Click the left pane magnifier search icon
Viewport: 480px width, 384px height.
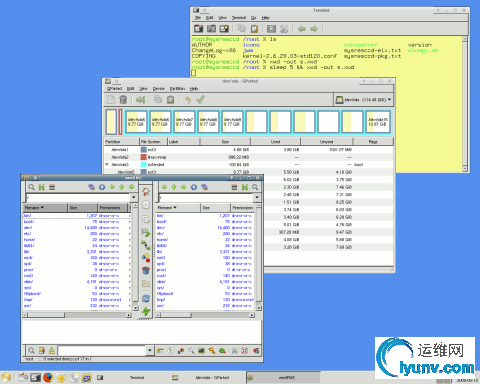tap(31, 187)
